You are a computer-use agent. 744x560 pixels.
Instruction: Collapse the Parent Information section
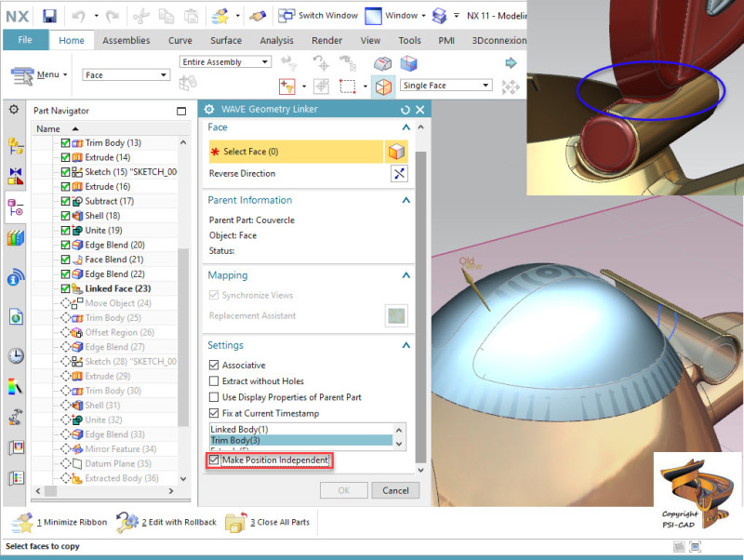(x=405, y=200)
